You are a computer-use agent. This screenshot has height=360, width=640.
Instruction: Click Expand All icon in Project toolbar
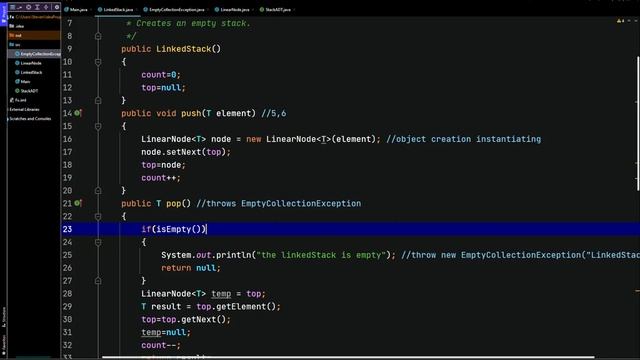pos(37,7)
